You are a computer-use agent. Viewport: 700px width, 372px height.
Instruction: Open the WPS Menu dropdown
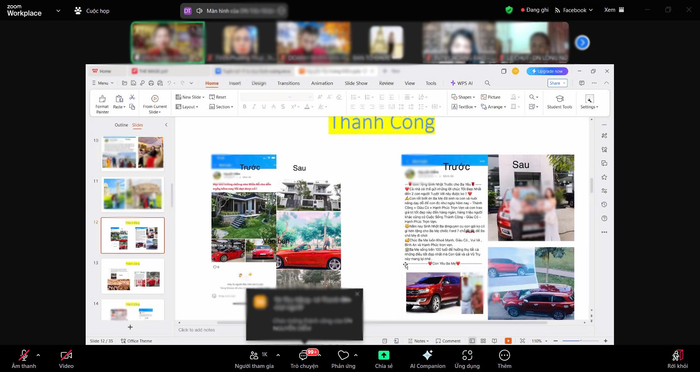pos(102,83)
